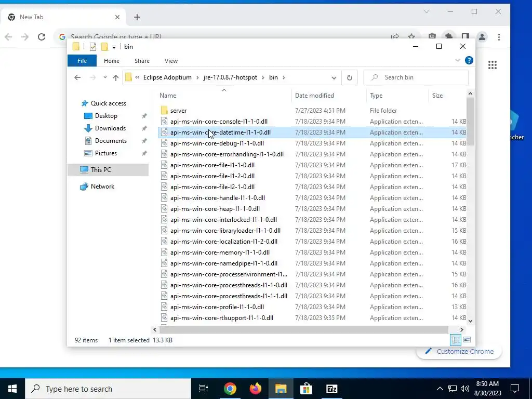Select api-ms-win-core-profile-l1-1-0.dll

coord(217,307)
